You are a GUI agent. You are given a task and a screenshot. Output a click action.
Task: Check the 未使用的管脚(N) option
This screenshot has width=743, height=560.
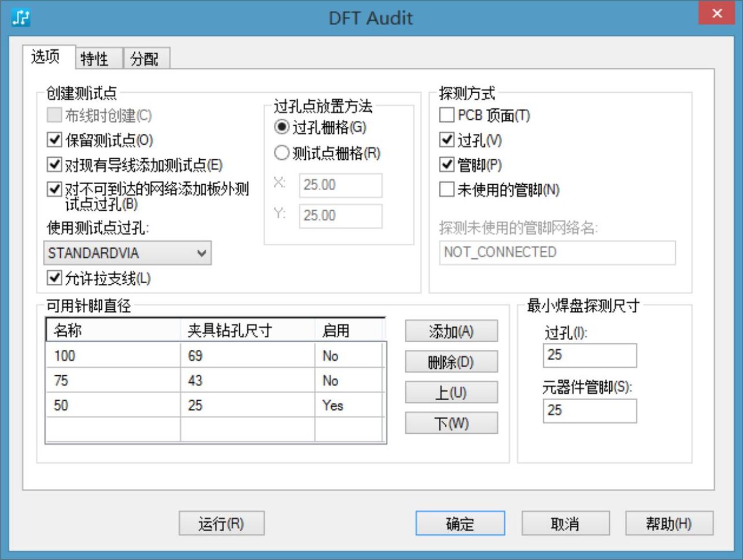[x=446, y=189]
